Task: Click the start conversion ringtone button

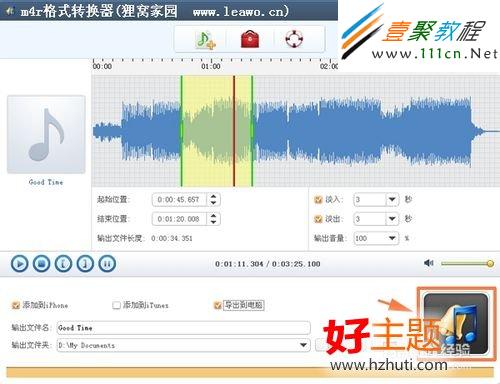Action: (456, 323)
